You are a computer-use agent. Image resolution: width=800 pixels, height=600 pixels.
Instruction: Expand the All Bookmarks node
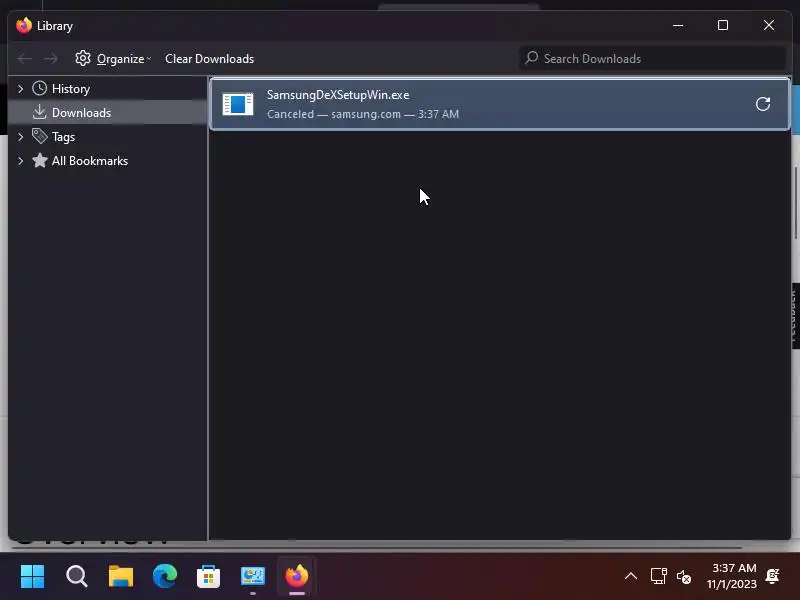(x=20, y=161)
